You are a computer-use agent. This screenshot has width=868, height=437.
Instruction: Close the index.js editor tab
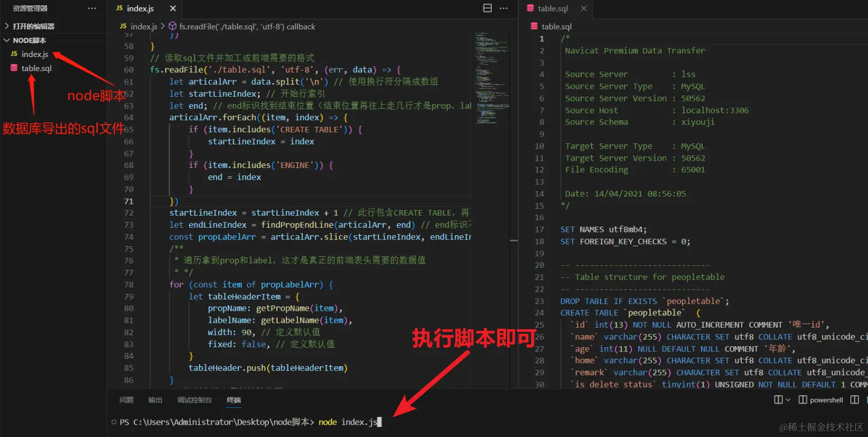coord(173,8)
